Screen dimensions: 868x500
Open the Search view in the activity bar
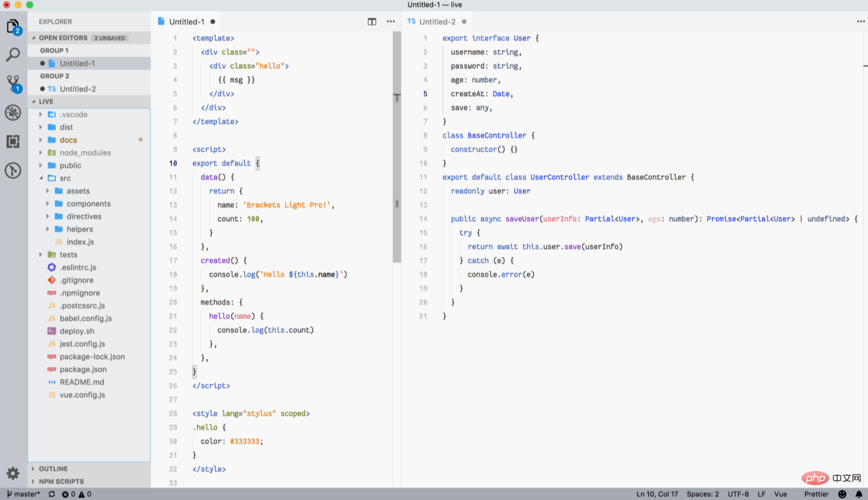point(13,55)
